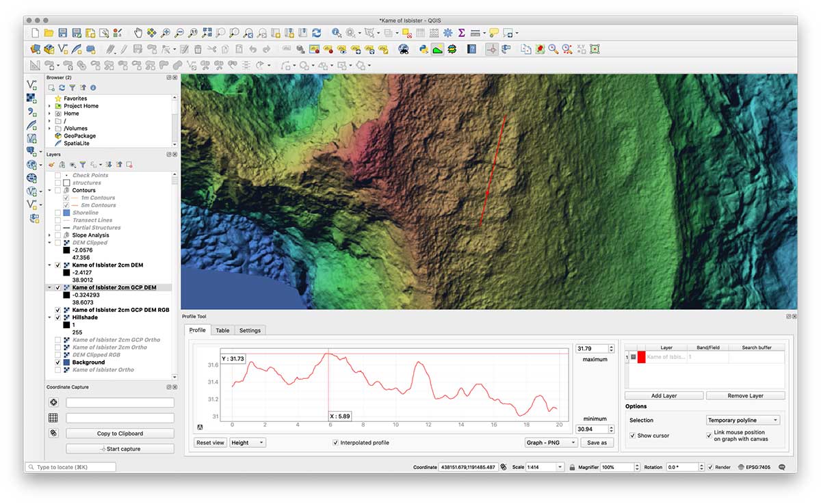Switch to the Table tab

[222, 330]
